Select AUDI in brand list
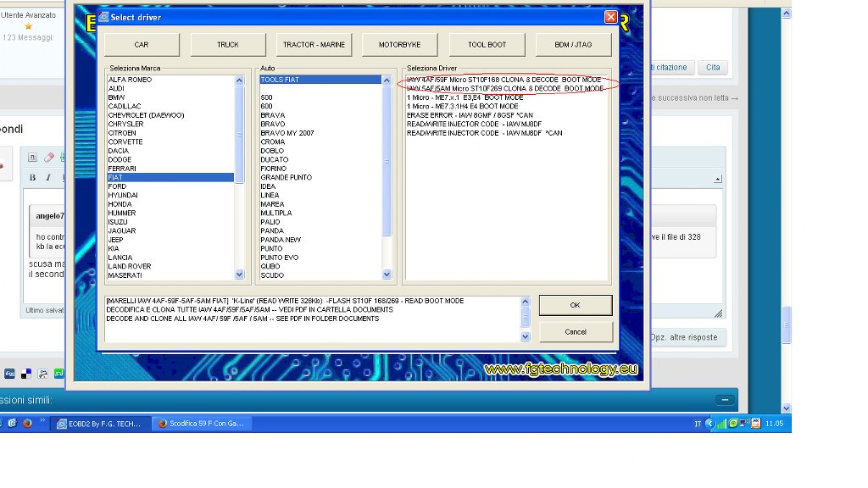868x488 pixels. click(116, 88)
